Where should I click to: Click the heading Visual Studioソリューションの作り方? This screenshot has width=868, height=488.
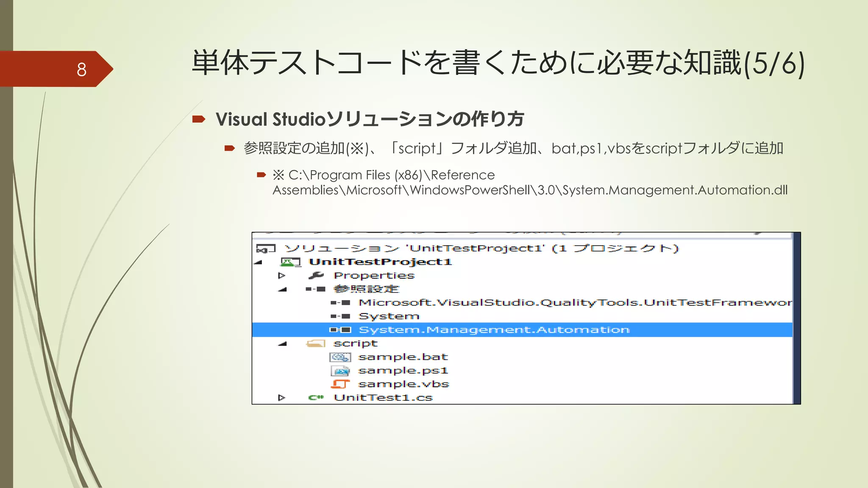(370, 119)
